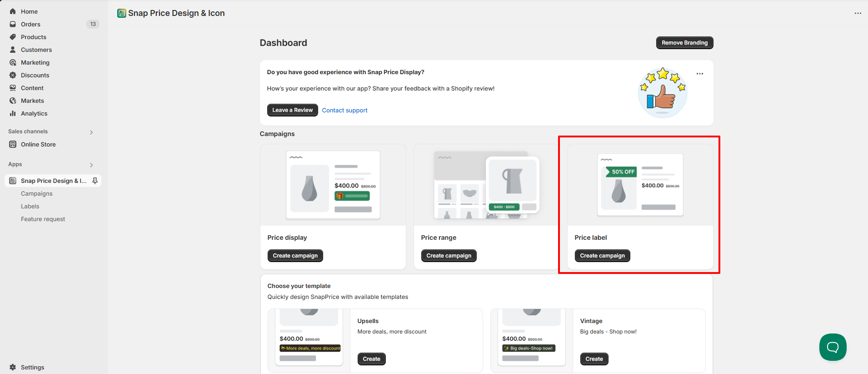
Task: Click the Snap Price Design & Icon title
Action: click(x=176, y=13)
